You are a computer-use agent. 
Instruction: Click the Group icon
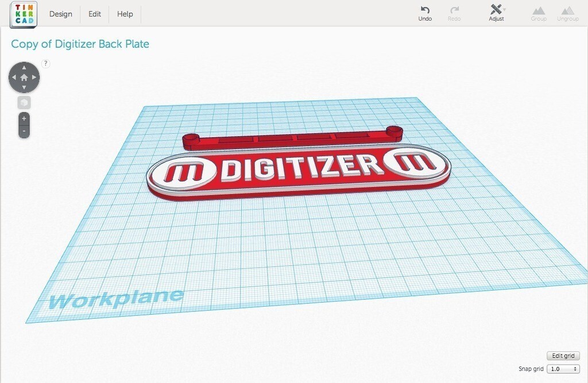(x=539, y=14)
